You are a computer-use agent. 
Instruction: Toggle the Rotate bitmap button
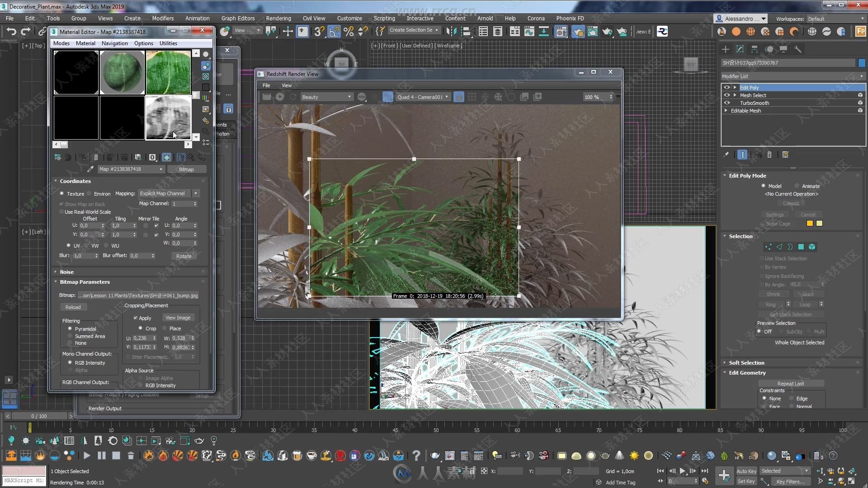pos(184,256)
